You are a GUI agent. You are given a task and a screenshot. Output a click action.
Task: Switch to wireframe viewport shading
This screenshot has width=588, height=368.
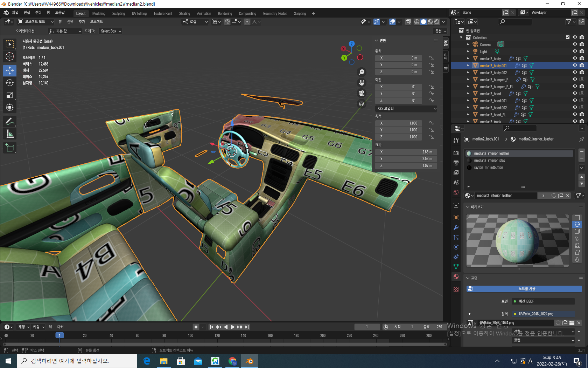[x=417, y=22]
